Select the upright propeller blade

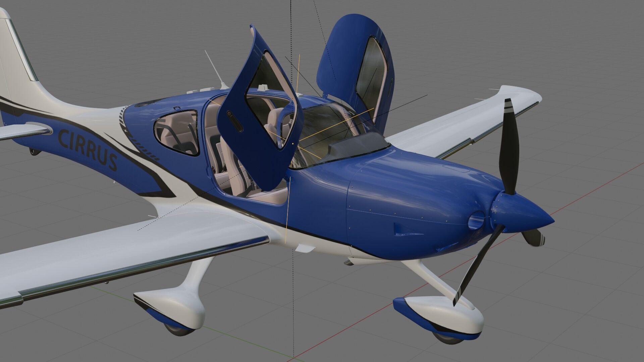(510, 146)
